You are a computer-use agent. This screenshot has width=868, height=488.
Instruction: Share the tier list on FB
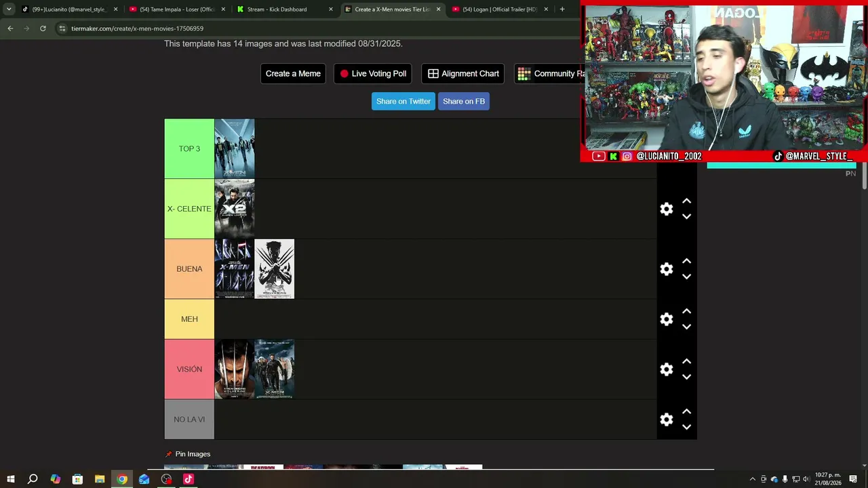464,102
